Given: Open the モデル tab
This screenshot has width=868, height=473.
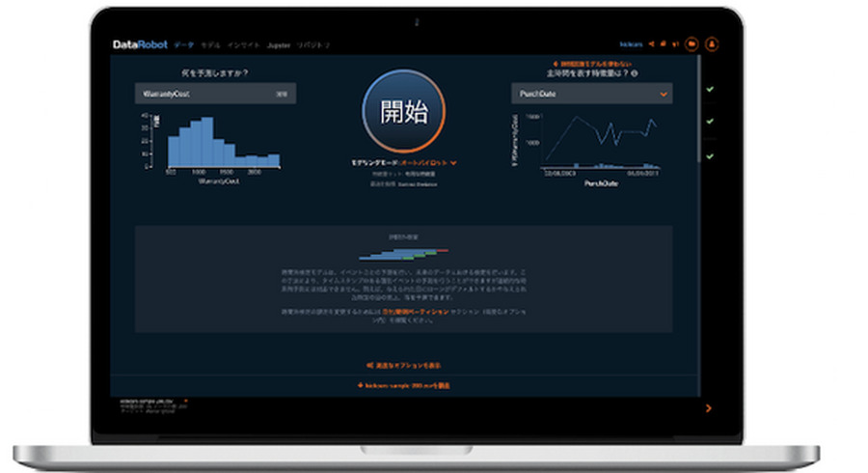Looking at the screenshot, I should click(x=210, y=44).
